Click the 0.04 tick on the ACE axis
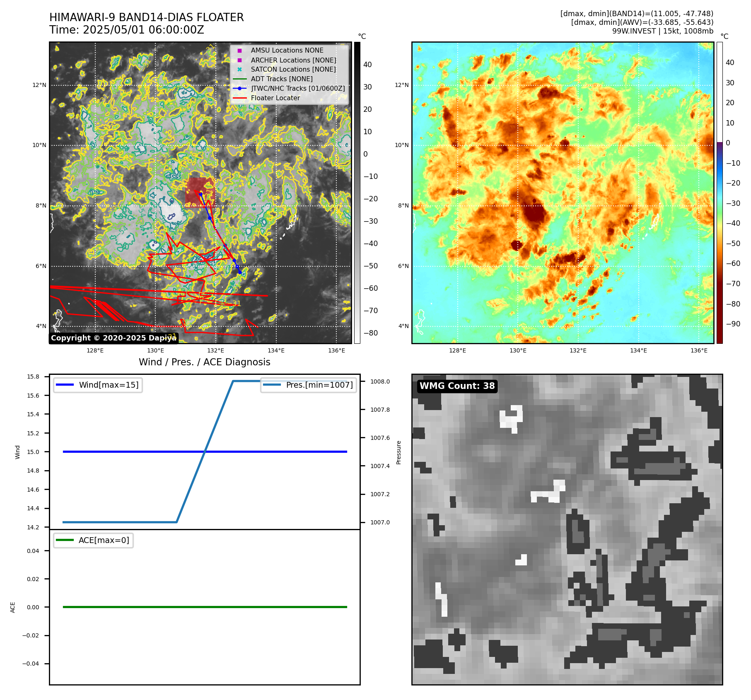The height and width of the screenshot is (700, 751). [33, 551]
